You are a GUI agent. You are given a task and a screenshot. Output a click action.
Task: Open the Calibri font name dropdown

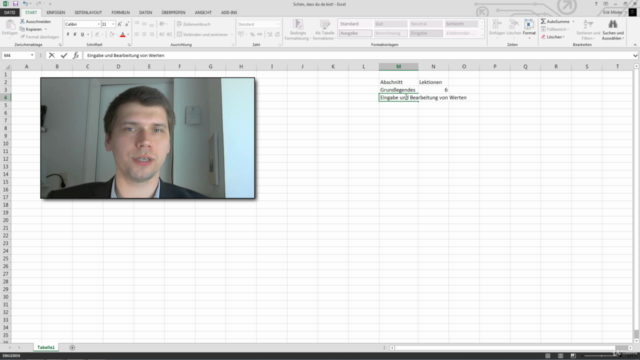(x=98, y=24)
